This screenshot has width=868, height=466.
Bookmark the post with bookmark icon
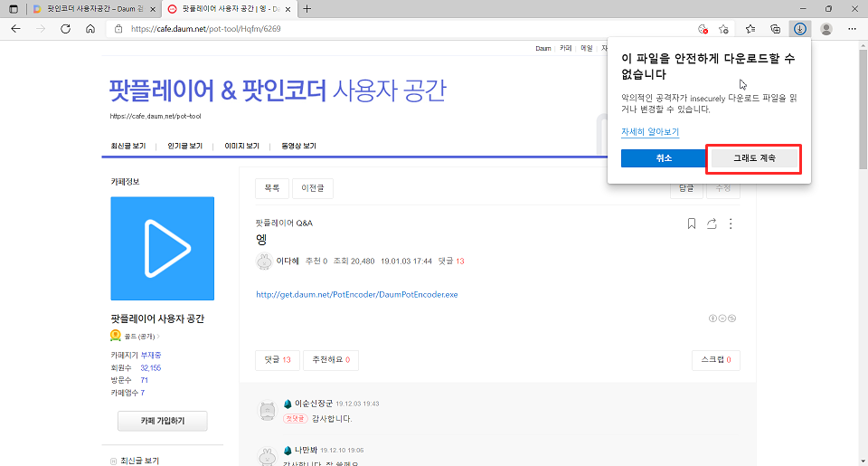(692, 223)
